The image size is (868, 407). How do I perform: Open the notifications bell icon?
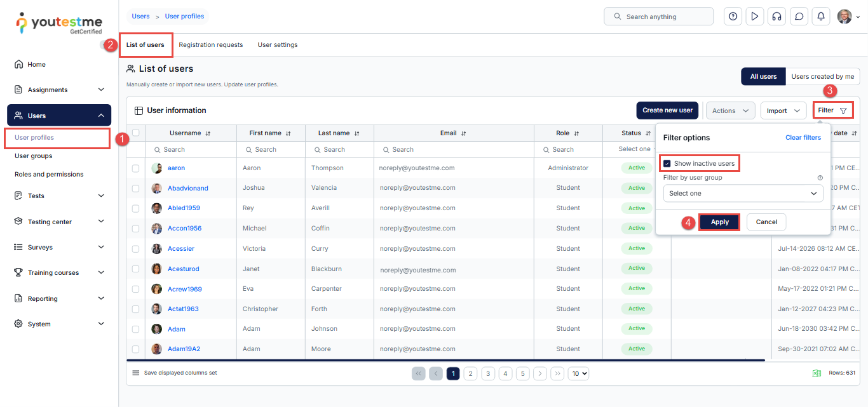821,17
